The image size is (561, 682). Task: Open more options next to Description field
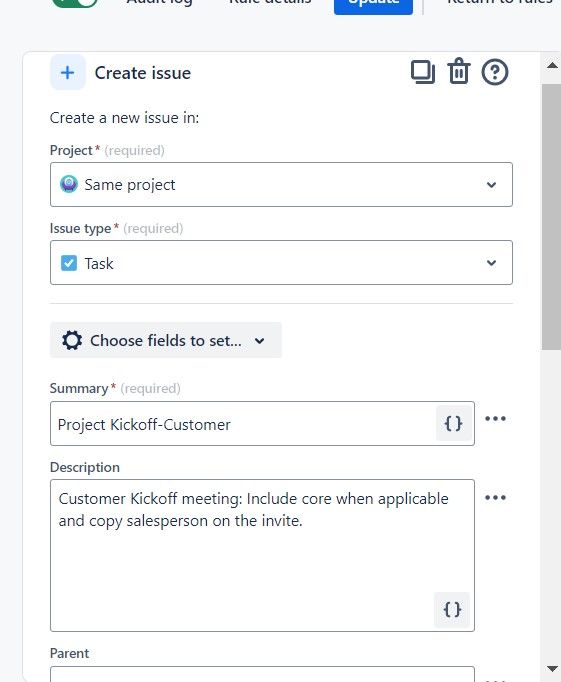coord(495,497)
